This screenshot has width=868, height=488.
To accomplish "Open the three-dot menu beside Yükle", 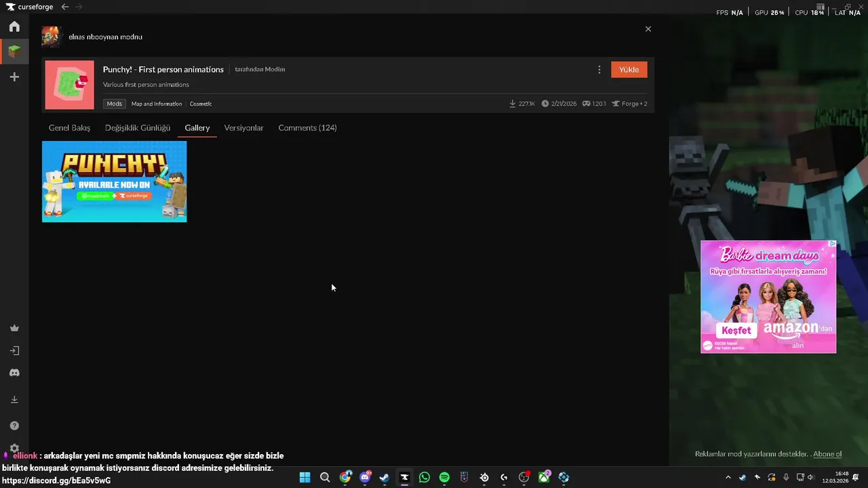I will point(599,70).
